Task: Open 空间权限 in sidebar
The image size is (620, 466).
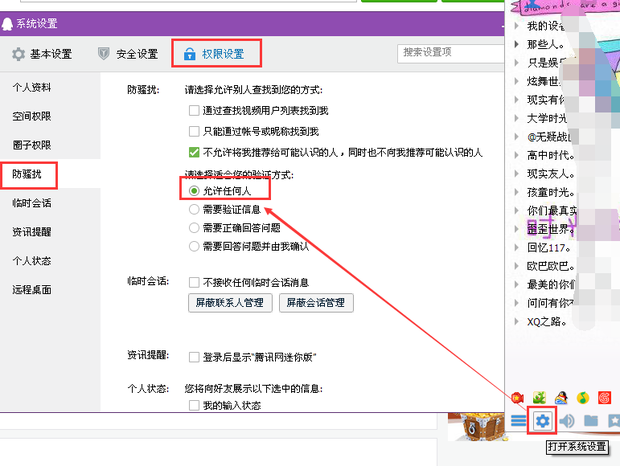Action: pyautogui.click(x=32, y=116)
